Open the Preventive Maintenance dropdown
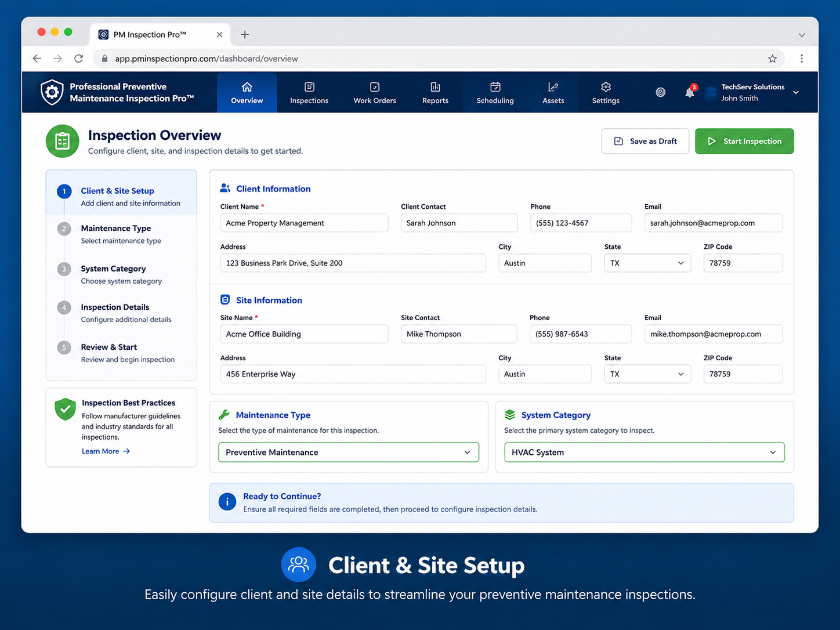The image size is (840, 630). click(349, 452)
